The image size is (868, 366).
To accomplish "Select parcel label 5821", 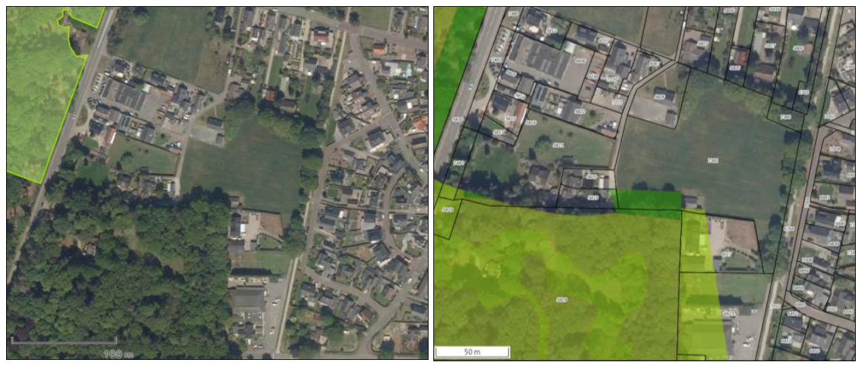I will [x=558, y=145].
